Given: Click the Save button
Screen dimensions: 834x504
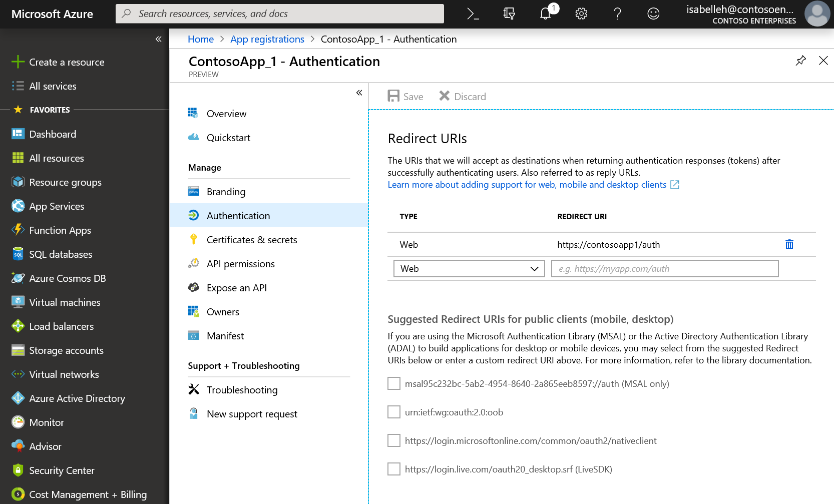Looking at the screenshot, I should [x=405, y=96].
